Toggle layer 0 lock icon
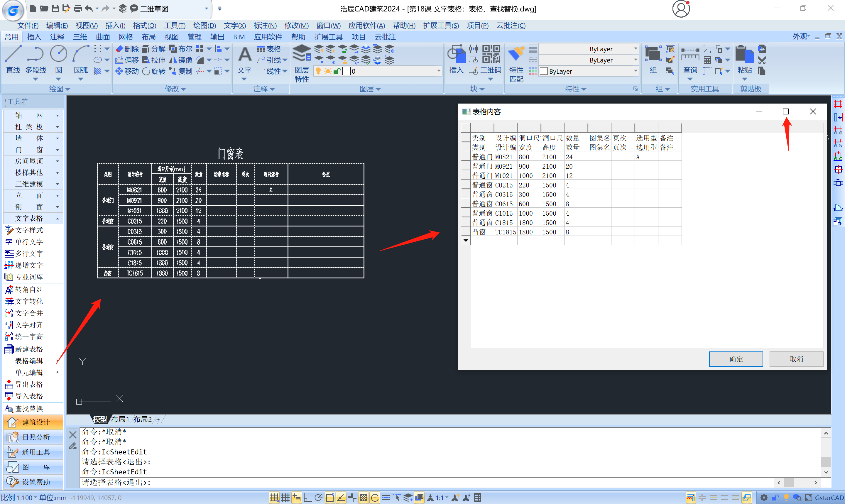The image size is (845, 504). click(337, 71)
